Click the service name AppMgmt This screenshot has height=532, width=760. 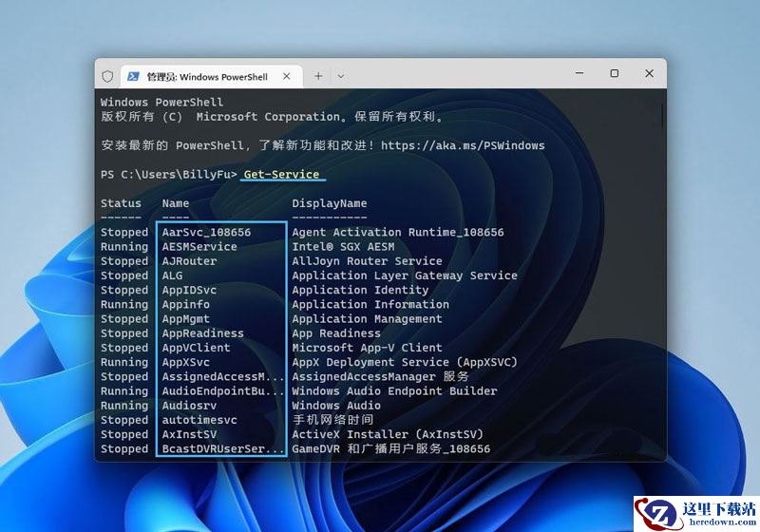click(185, 319)
